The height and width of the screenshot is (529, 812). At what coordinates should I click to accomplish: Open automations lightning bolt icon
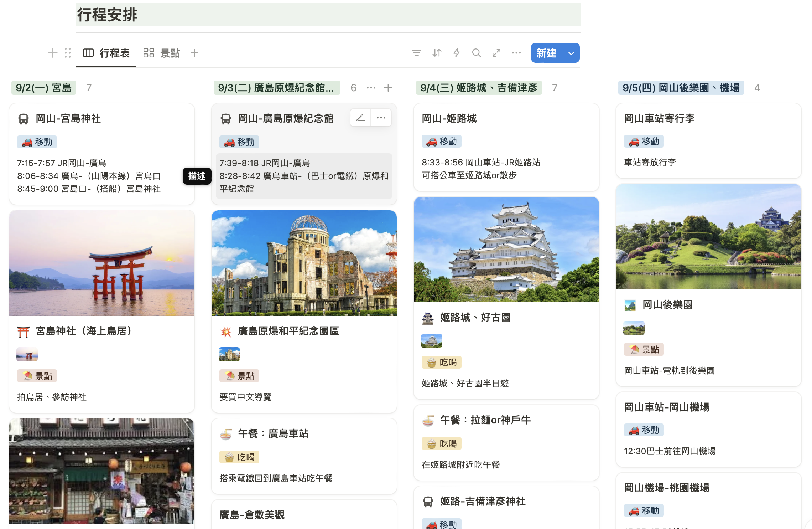coord(457,53)
